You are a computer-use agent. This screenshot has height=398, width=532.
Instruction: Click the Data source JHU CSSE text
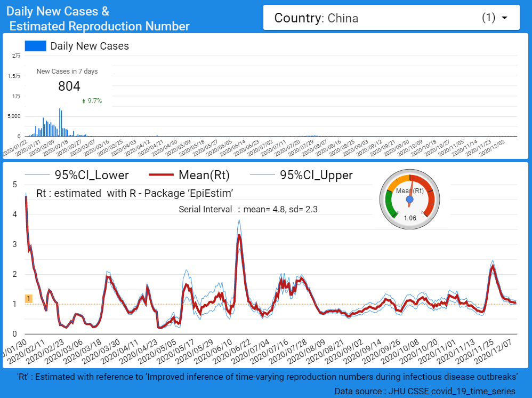click(424, 391)
